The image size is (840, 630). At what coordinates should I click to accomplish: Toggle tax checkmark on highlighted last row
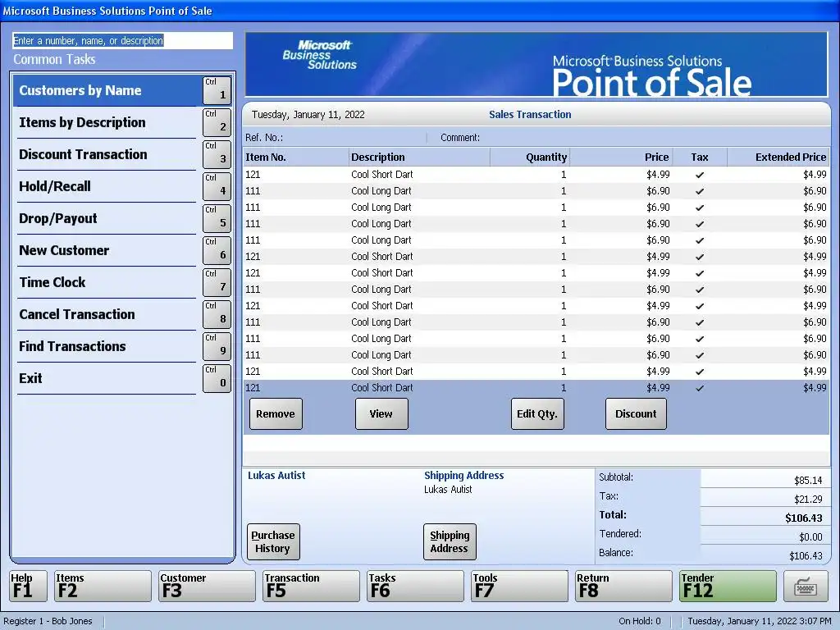[x=700, y=388]
